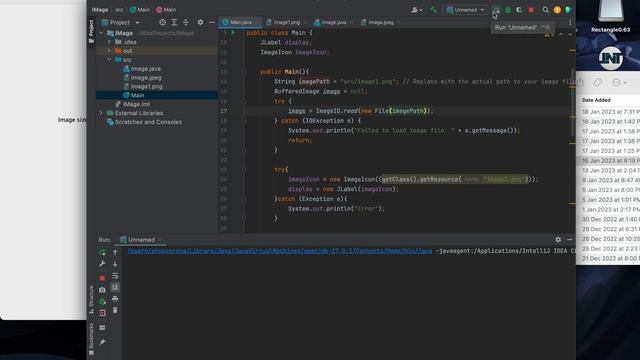Image resolution: width=640 pixels, height=360 pixels.
Task: Click Select Opened File target icon
Action: [x=162, y=22]
